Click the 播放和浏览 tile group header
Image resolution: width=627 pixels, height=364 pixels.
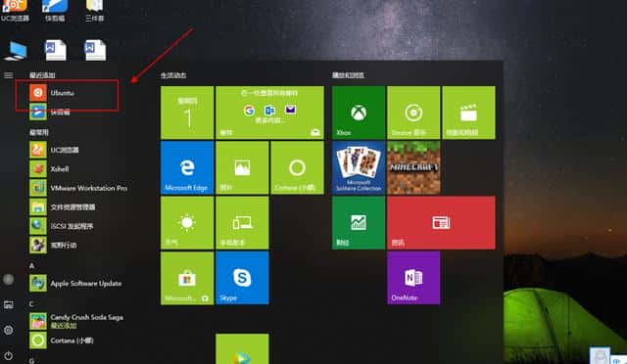pos(349,75)
